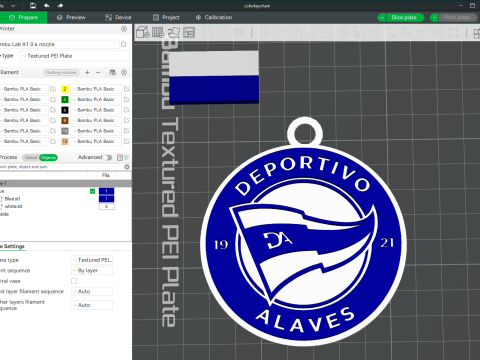Click gear icon on process hint row
The width and height of the screenshot is (480, 360).
coord(127,167)
